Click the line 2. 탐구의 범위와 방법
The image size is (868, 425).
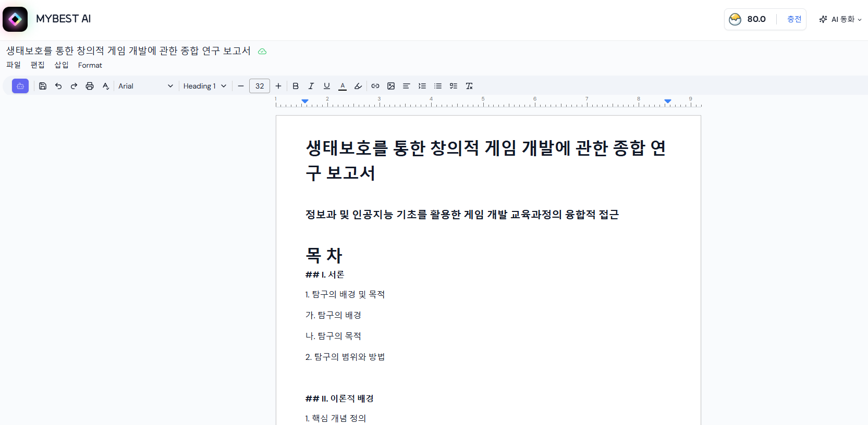(x=345, y=357)
